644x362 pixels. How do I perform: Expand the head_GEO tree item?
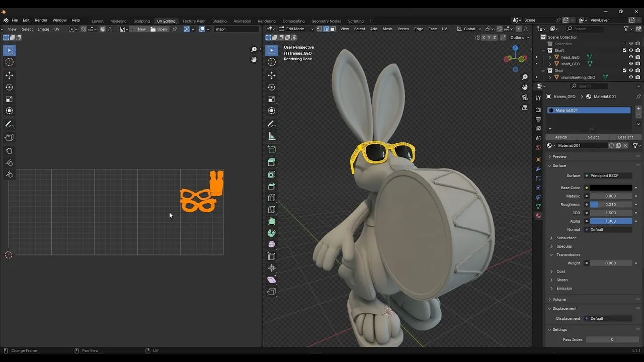pos(550,57)
